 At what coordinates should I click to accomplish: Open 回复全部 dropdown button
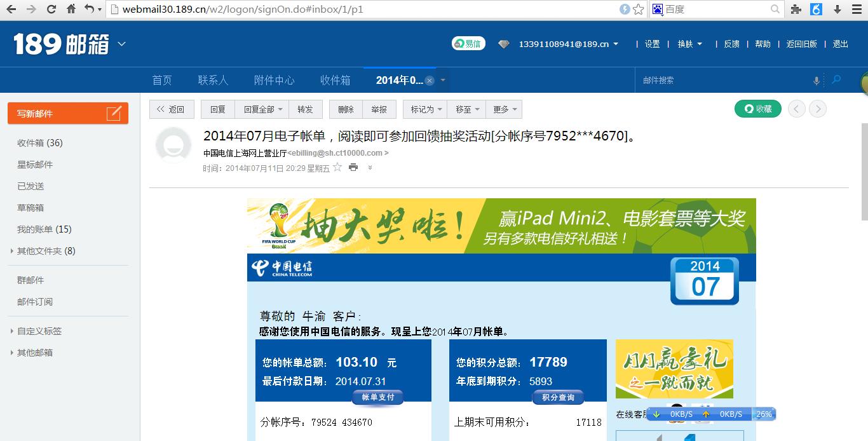[x=262, y=109]
